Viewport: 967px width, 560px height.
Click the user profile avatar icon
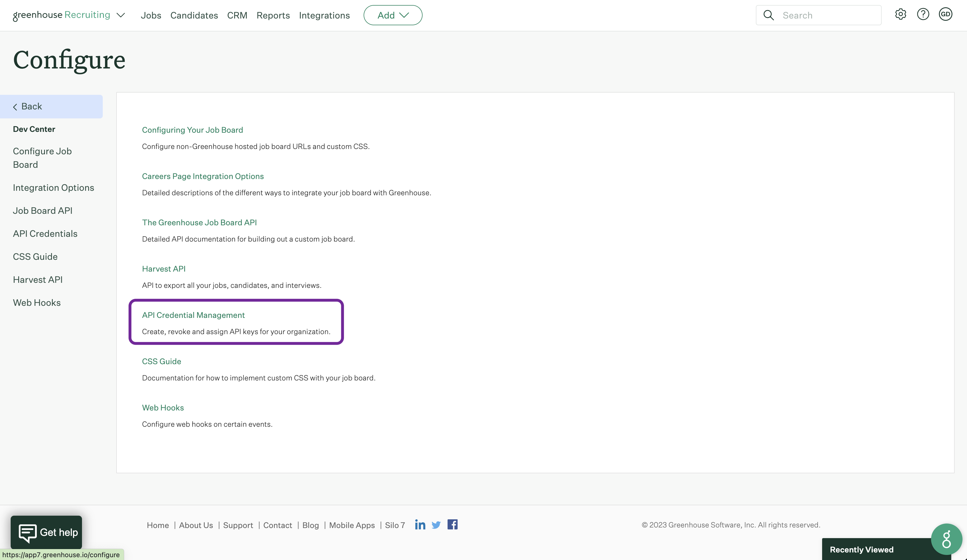(x=946, y=15)
